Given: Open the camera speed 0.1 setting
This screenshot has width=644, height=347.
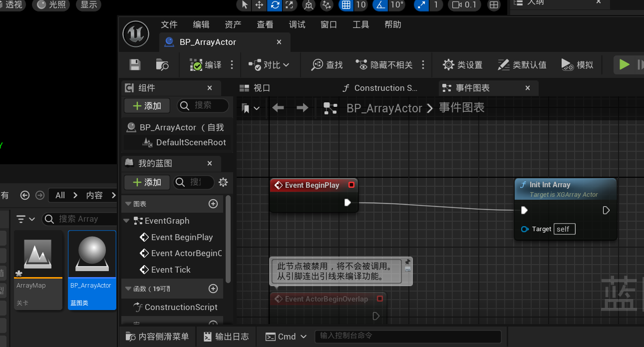Looking at the screenshot, I should (x=464, y=5).
